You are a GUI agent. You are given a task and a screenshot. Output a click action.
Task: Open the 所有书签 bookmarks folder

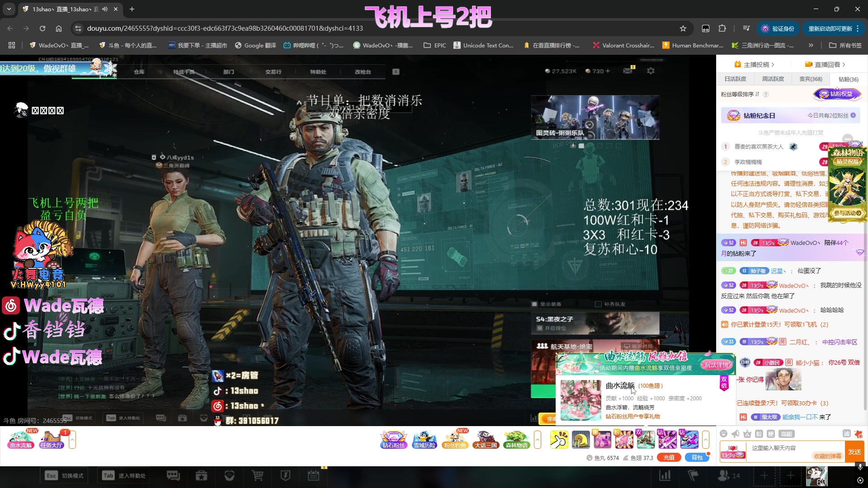click(845, 45)
